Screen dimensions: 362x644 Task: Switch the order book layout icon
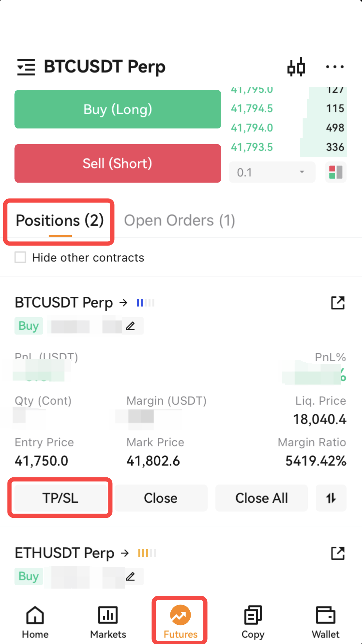(336, 172)
